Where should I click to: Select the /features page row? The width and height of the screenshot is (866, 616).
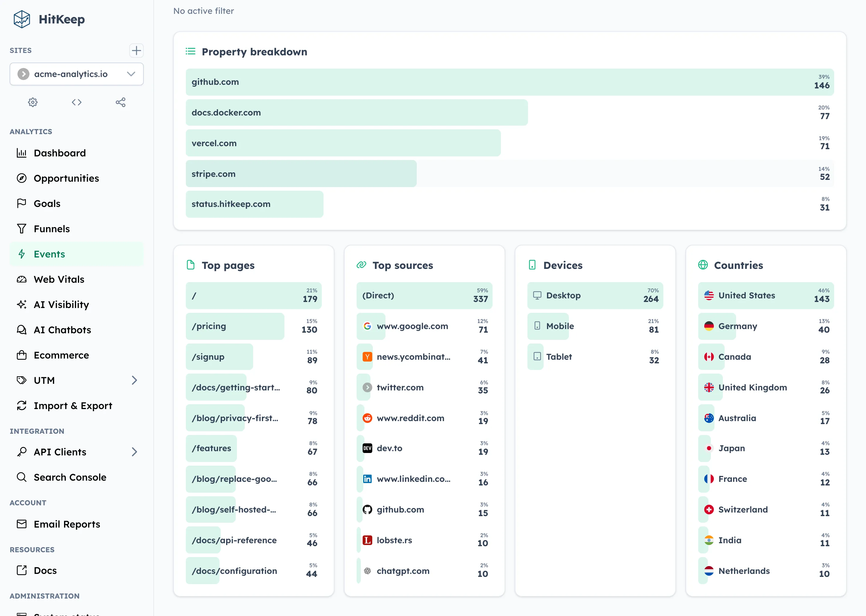click(x=254, y=448)
